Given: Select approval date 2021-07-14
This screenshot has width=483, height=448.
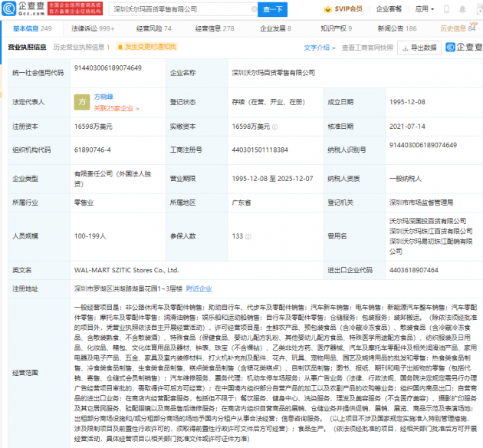Looking at the screenshot, I should coord(407,127).
